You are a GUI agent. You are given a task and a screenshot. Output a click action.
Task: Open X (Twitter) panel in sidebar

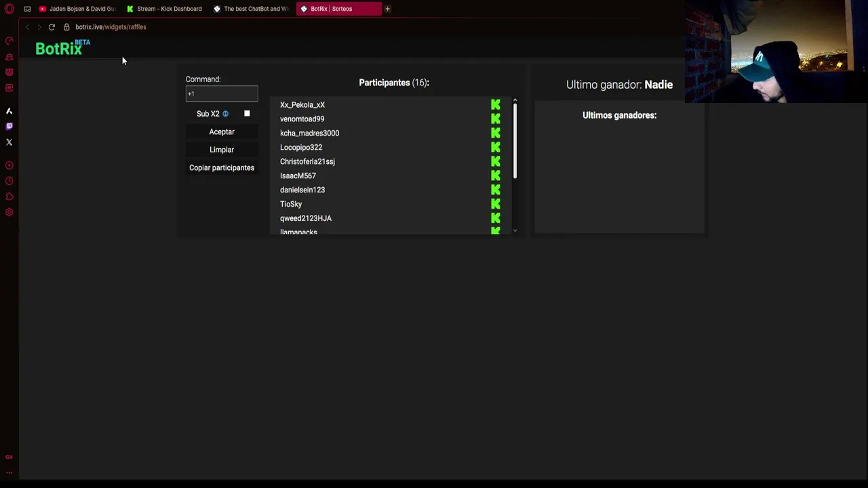[x=9, y=142]
